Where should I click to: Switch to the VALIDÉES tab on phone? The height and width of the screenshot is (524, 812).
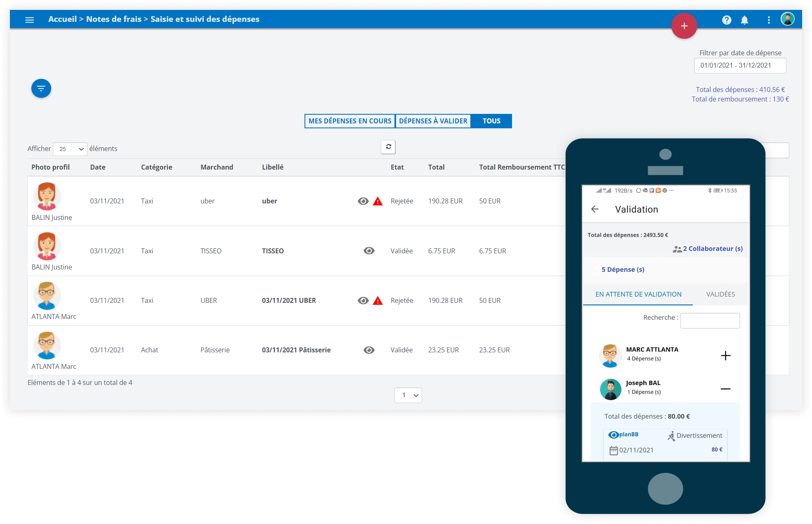point(720,294)
